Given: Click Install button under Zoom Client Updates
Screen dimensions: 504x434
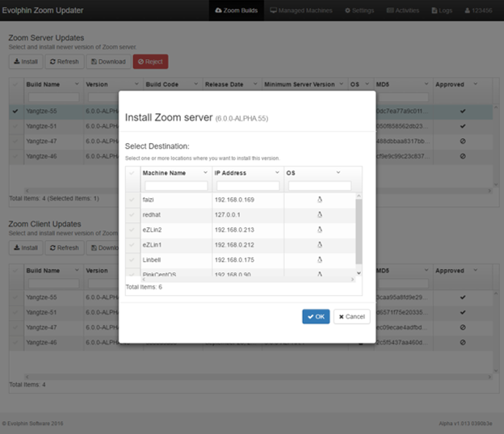Looking at the screenshot, I should pos(26,248).
